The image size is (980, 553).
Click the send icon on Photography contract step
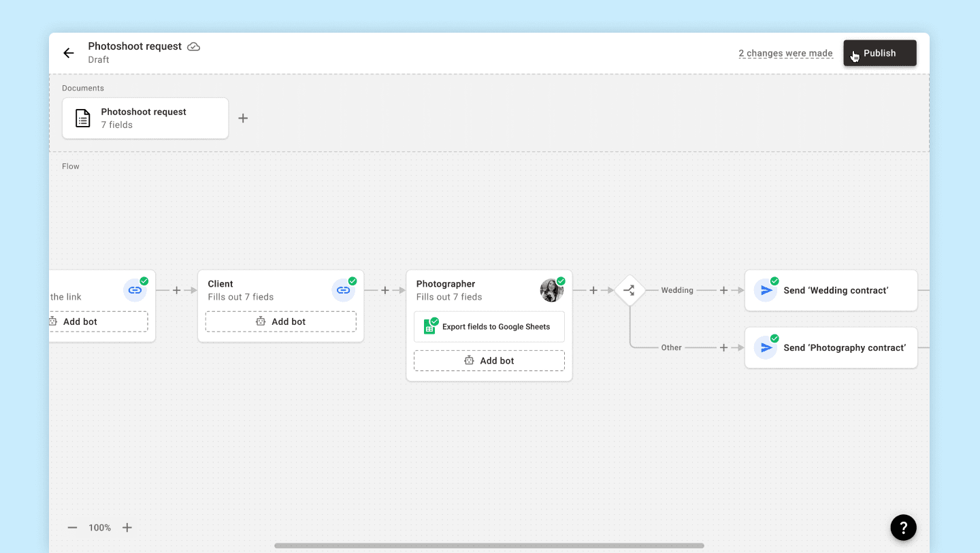point(766,348)
